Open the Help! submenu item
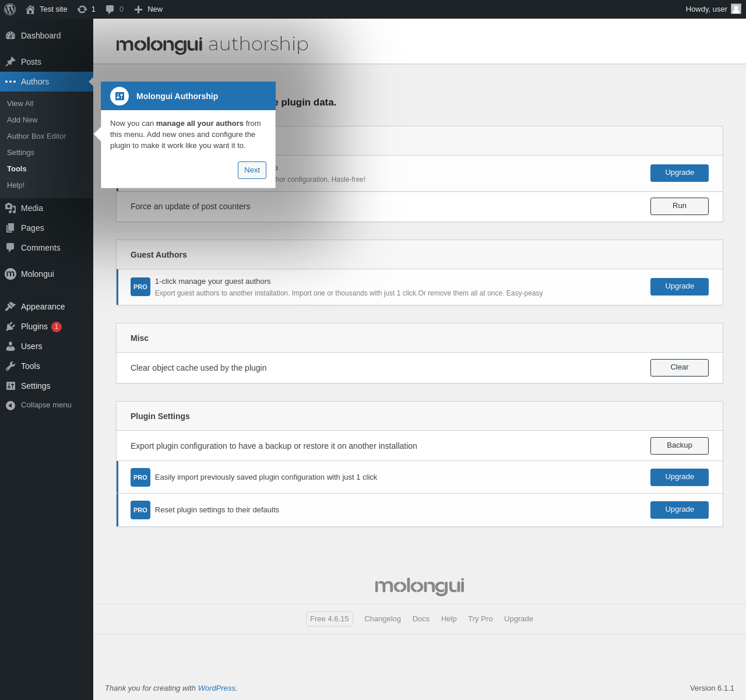The width and height of the screenshot is (746, 700). click(x=16, y=185)
